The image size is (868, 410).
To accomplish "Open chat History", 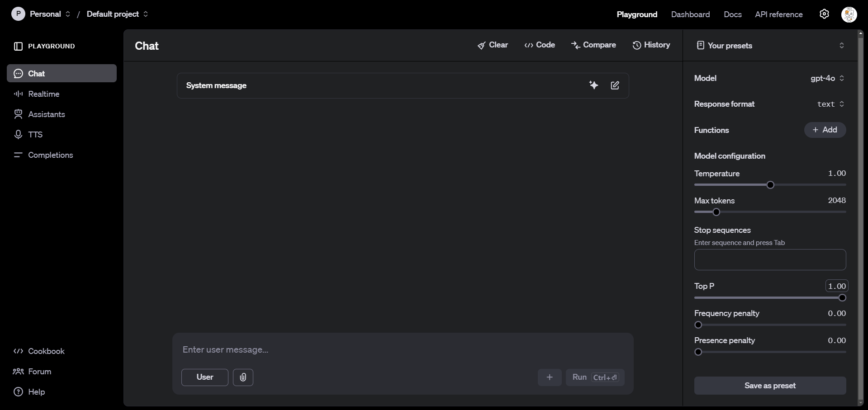I will click(651, 45).
